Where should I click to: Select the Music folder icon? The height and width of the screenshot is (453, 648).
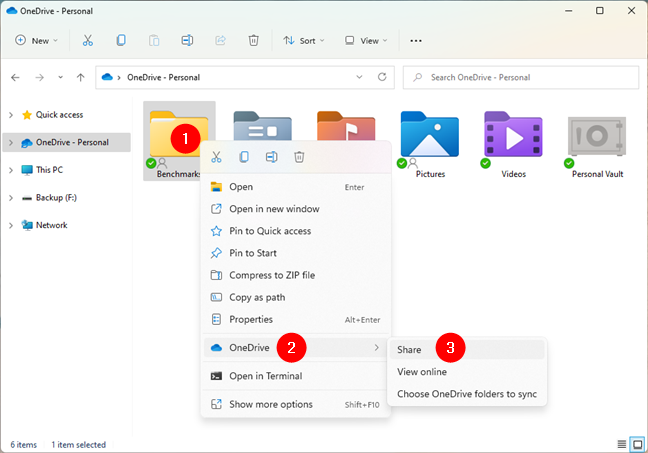point(346,126)
